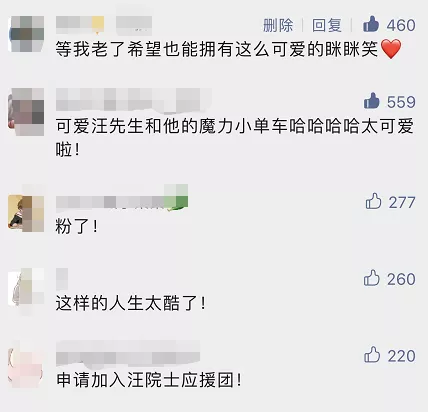Click the red heart emoji in comment
The width and height of the screenshot is (428, 412).
coord(391,49)
